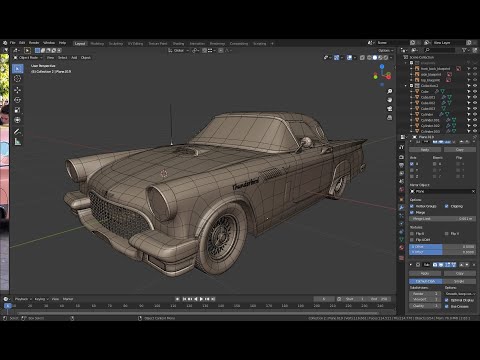Toggle the camera view icon
Screen dimensions: 480x360
coord(389,109)
